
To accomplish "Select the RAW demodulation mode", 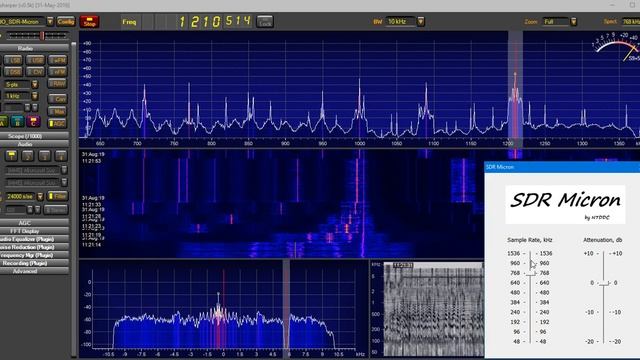I will 58,84.
